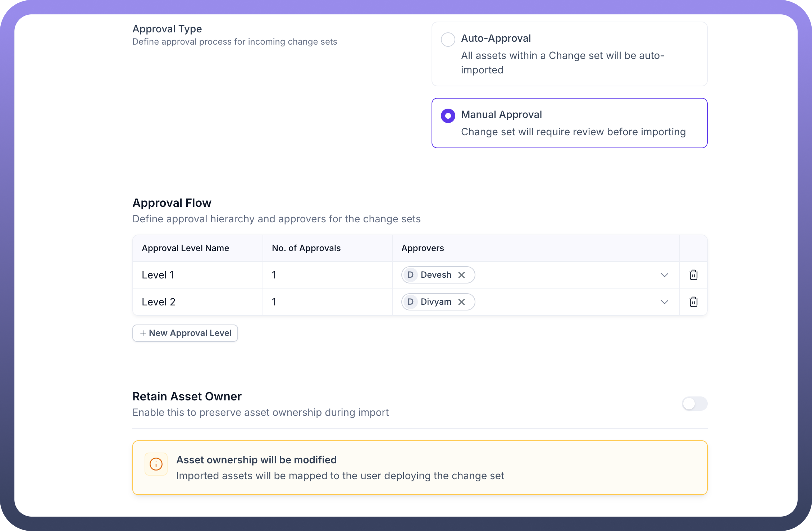Select the Auto-Approval radio button

(x=448, y=39)
